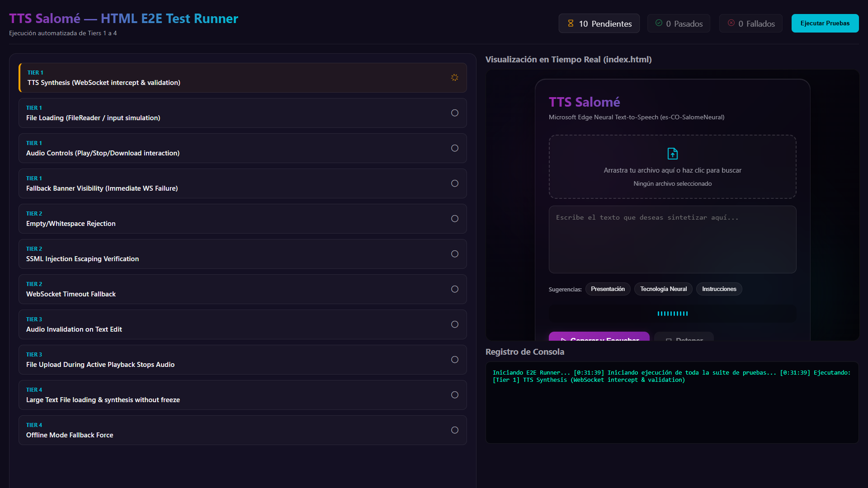
Task: Click status circle for Fallback Banner Visibility test
Action: coord(455,183)
